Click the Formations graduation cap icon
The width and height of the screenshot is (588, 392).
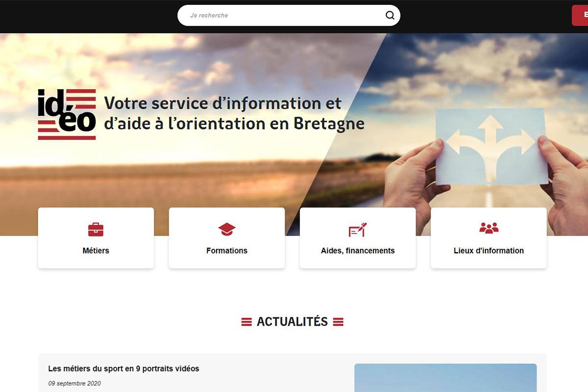[227, 229]
